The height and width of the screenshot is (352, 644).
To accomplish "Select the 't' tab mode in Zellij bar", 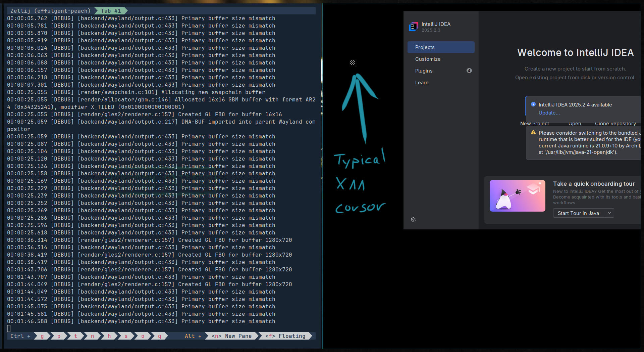I will 75,336.
